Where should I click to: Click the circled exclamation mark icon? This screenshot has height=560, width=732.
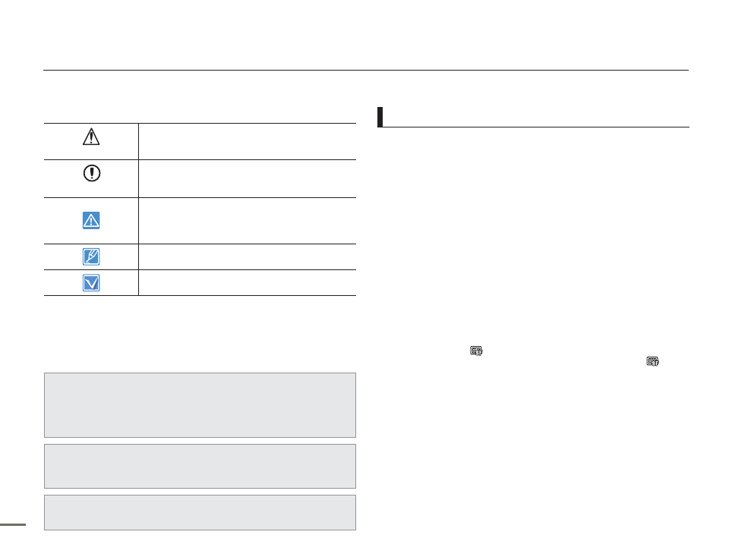90,171
